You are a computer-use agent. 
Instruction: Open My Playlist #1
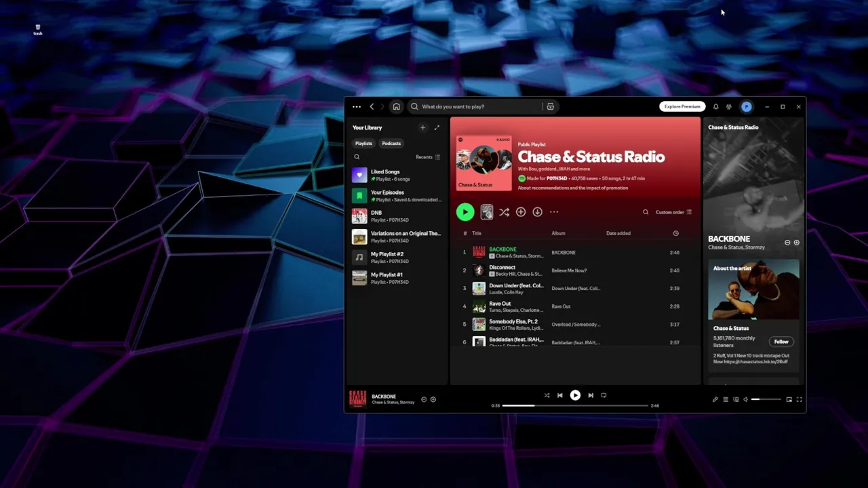point(397,278)
